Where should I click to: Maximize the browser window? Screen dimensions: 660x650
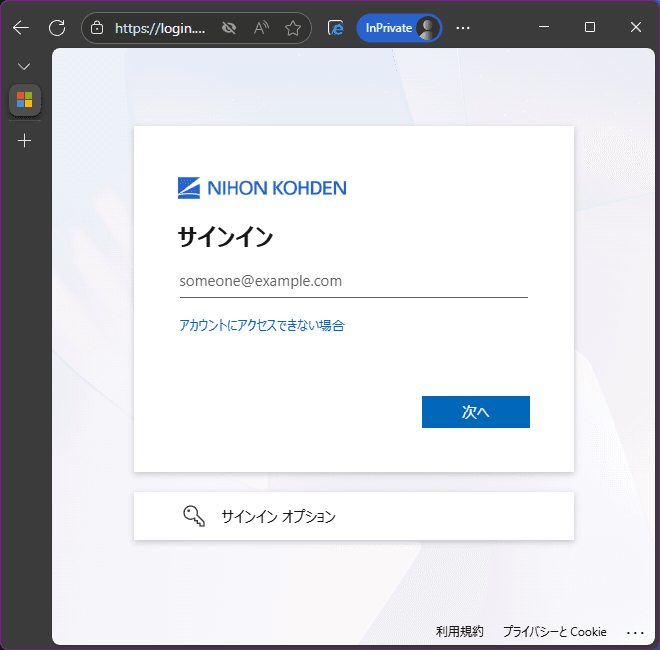590,27
